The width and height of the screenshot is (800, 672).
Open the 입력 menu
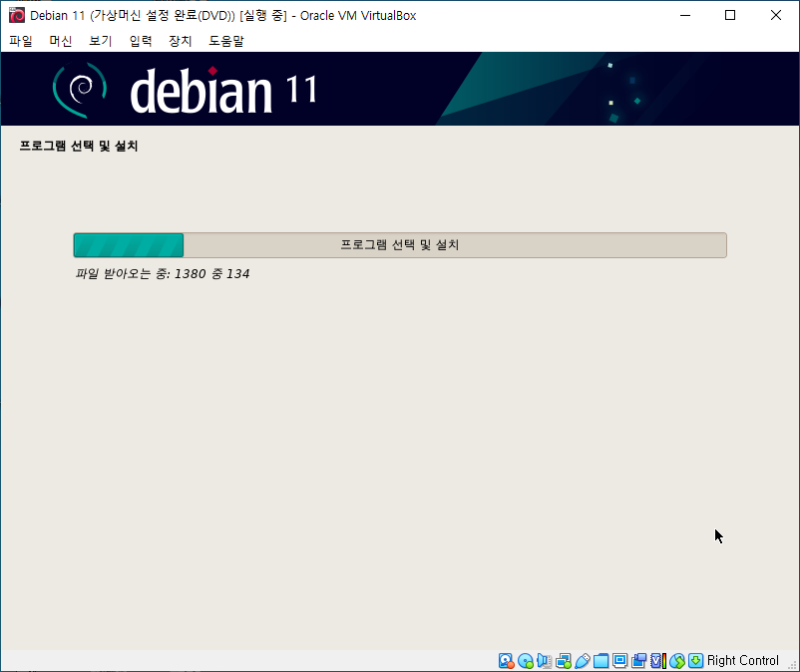(141, 41)
